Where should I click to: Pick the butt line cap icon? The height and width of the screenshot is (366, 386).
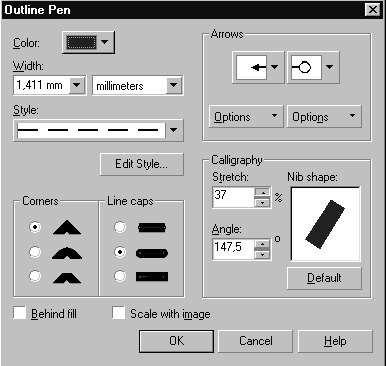pyautogui.click(x=152, y=228)
